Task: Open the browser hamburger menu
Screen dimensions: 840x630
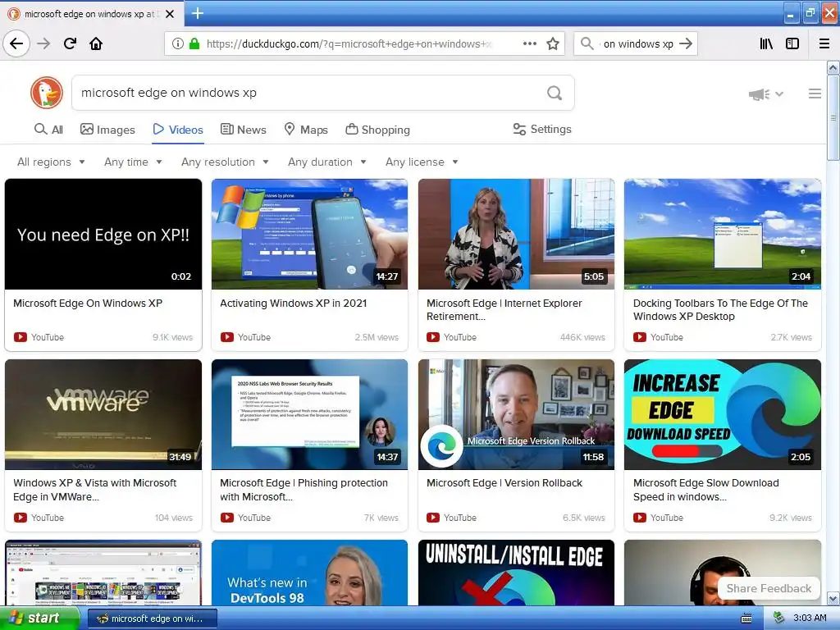Action: (824, 44)
